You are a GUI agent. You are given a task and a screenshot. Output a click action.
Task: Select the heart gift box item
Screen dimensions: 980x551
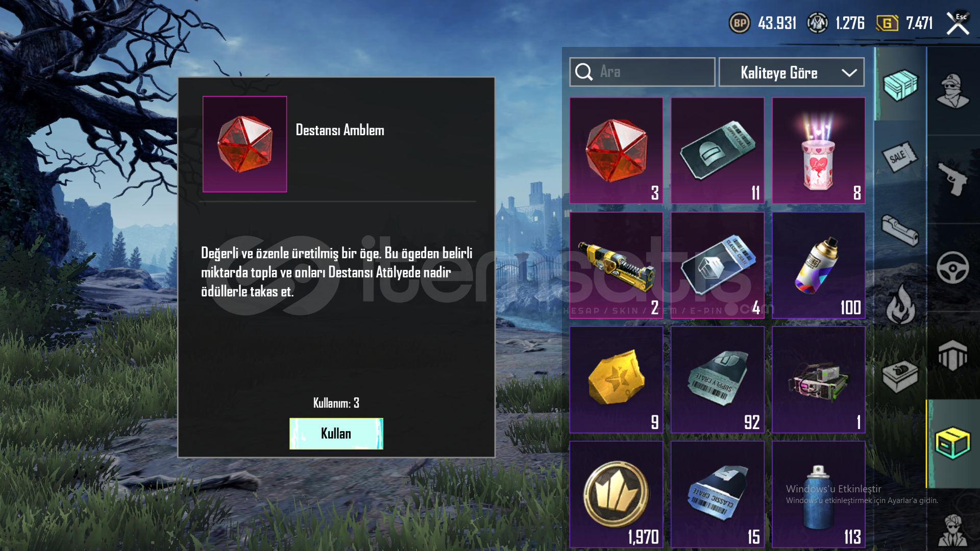(818, 151)
